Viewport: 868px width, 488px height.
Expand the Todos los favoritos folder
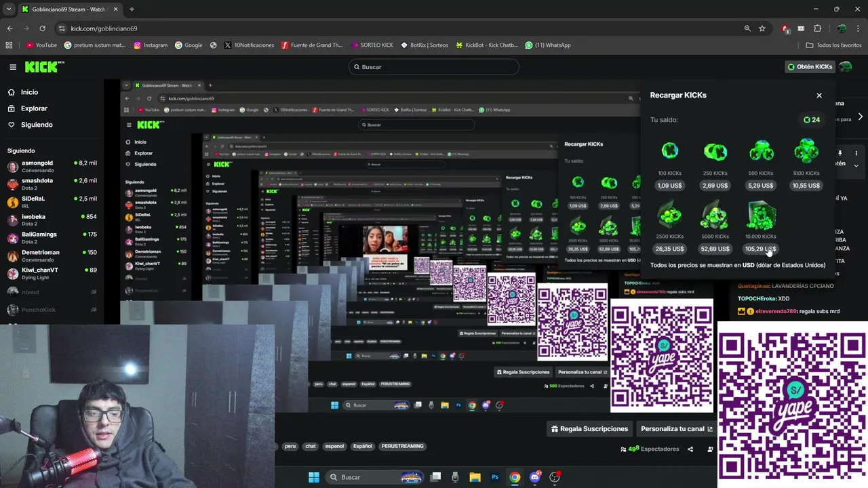[x=833, y=45]
